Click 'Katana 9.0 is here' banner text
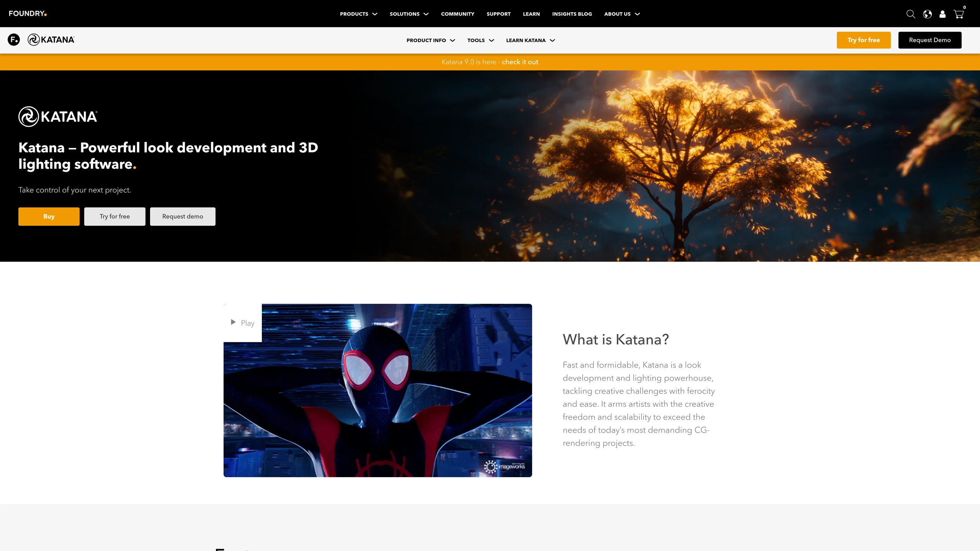 (x=469, y=62)
